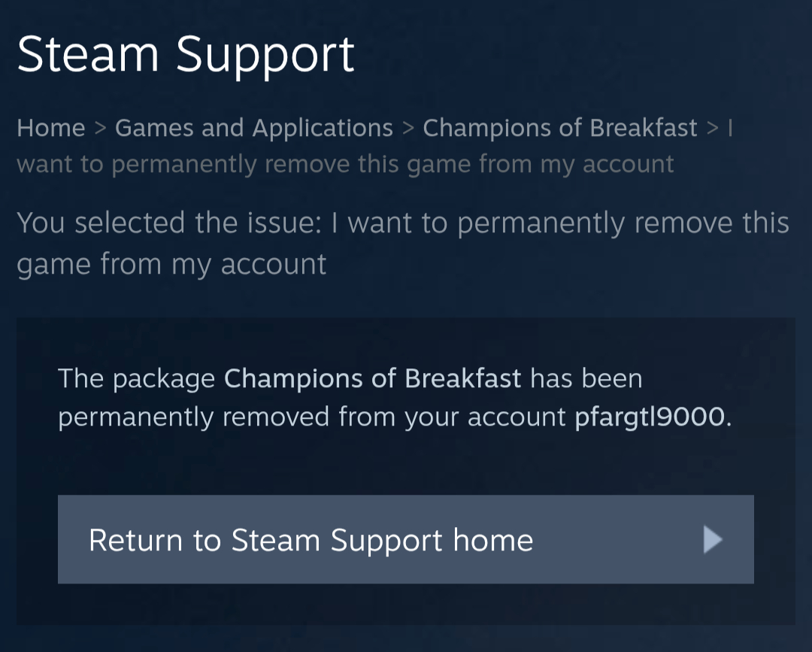This screenshot has width=812, height=652.
Task: Click the breadcrumb separator after Home
Action: [x=100, y=128]
